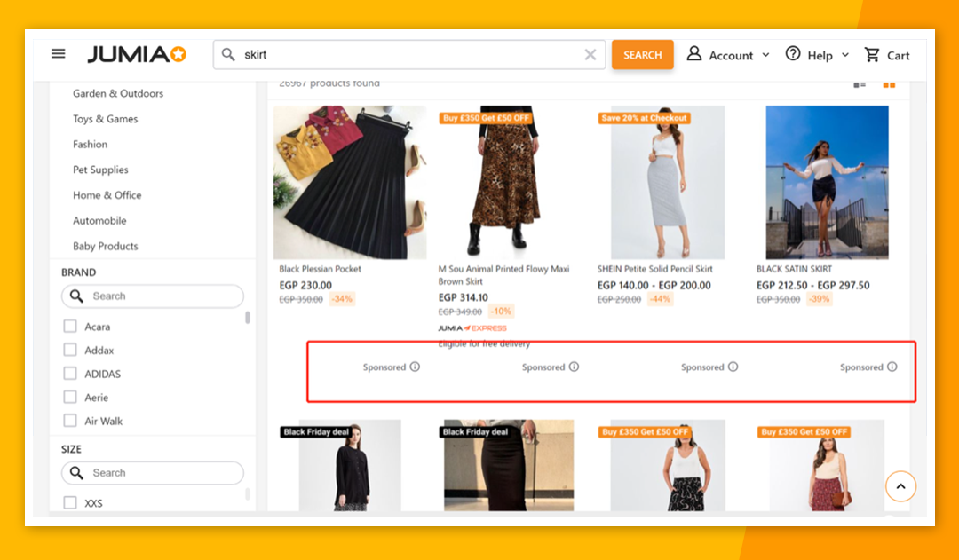
Task: Open Fashion category
Action: (x=90, y=145)
